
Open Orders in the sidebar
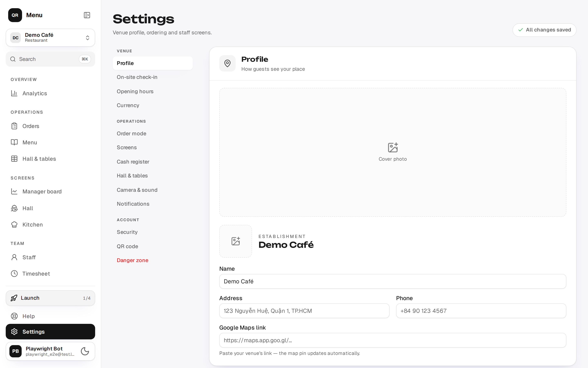(50, 126)
